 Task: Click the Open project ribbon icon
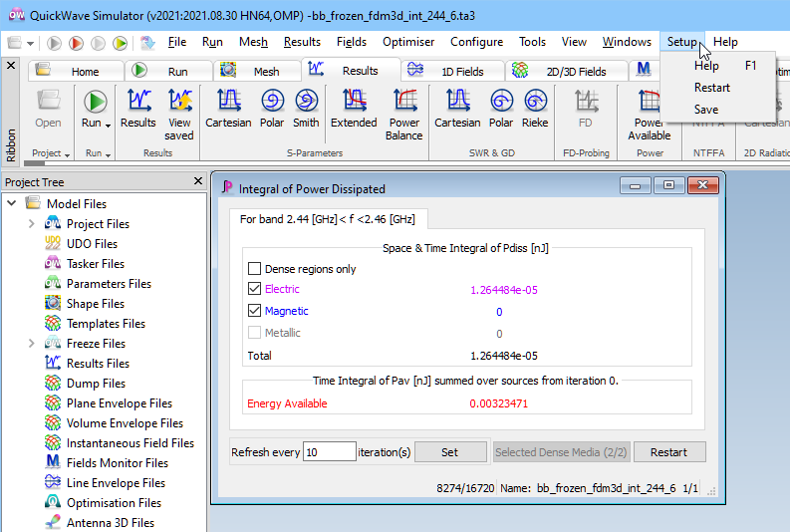[x=49, y=101]
